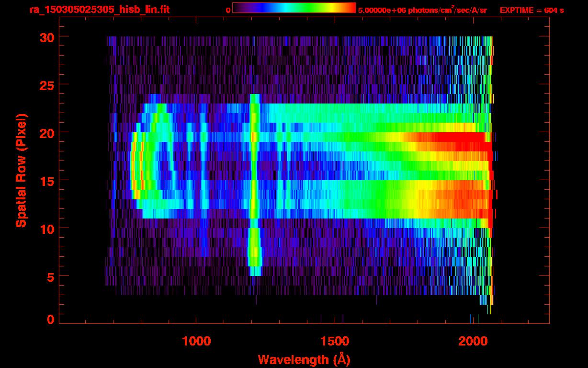This screenshot has height=368, width=588.
Task: Click the color bar maximum 5.00000e+06 photons label
Action: tap(422, 10)
